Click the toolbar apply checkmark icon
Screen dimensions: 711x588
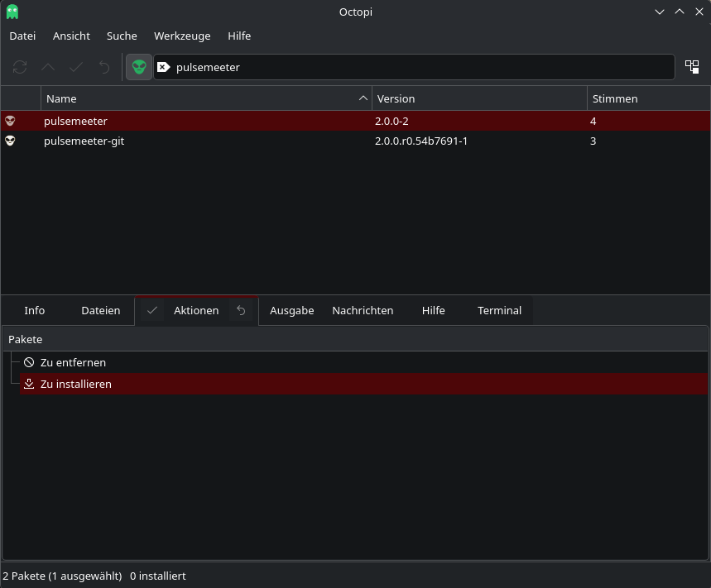click(x=76, y=67)
